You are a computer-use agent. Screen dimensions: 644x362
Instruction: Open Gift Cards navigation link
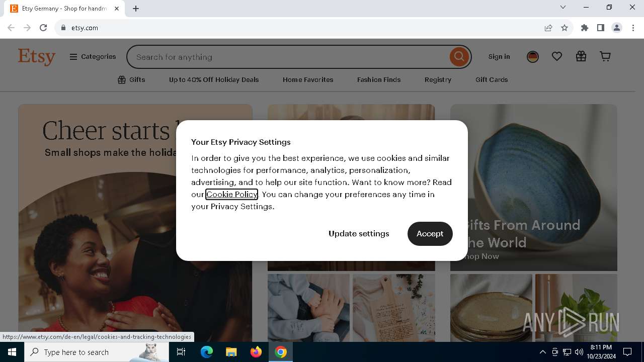[x=492, y=79]
